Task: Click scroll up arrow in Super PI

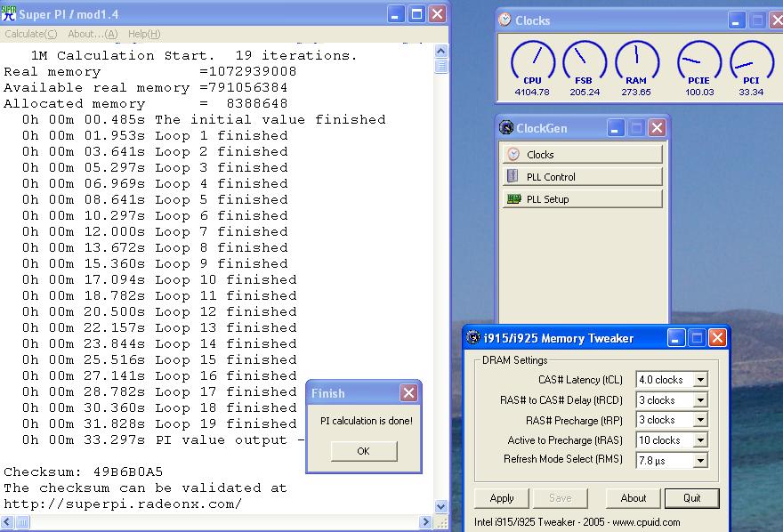Action: (441, 51)
